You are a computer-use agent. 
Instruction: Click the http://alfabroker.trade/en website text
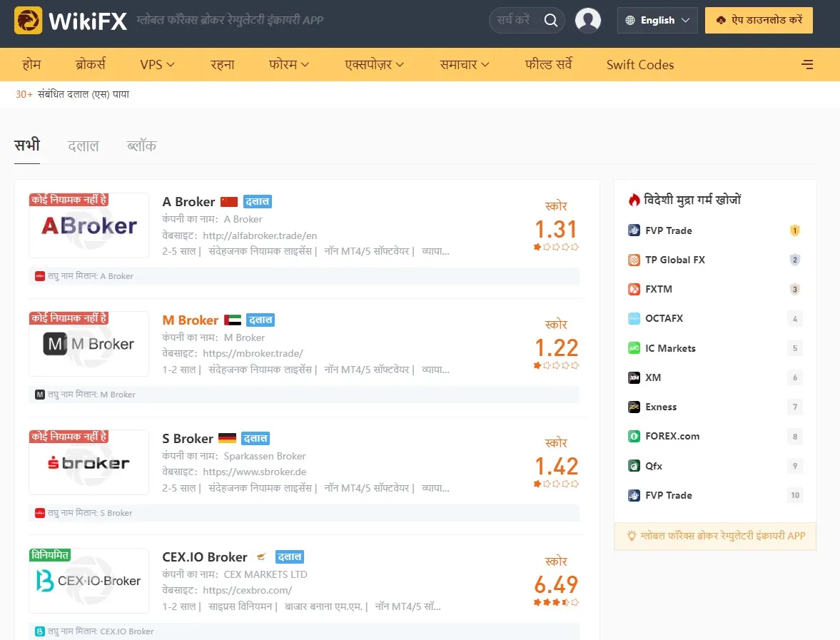point(260,235)
